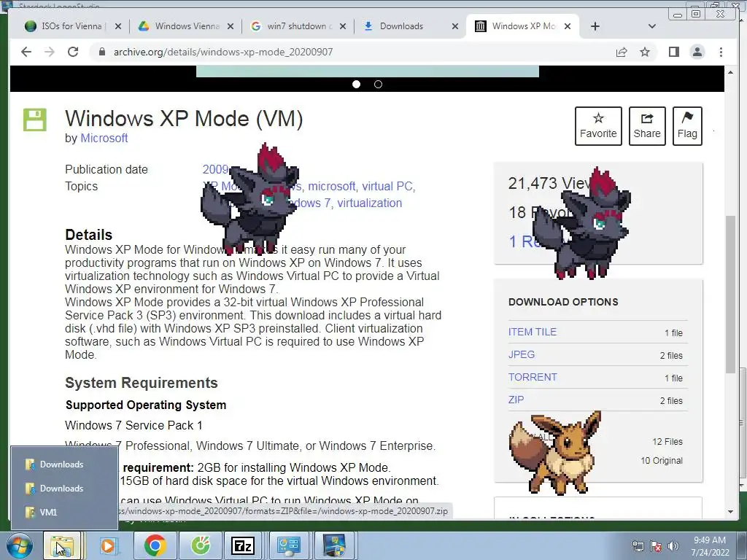Select the second carousel dot
Image resolution: width=747 pixels, height=560 pixels.
(x=379, y=85)
